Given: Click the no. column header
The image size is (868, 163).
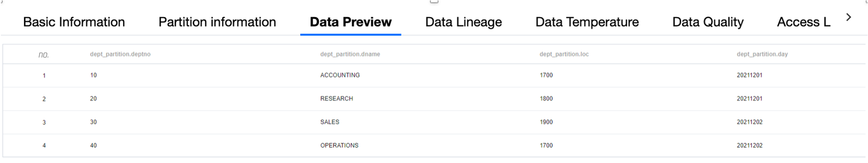Looking at the screenshot, I should click(44, 55).
